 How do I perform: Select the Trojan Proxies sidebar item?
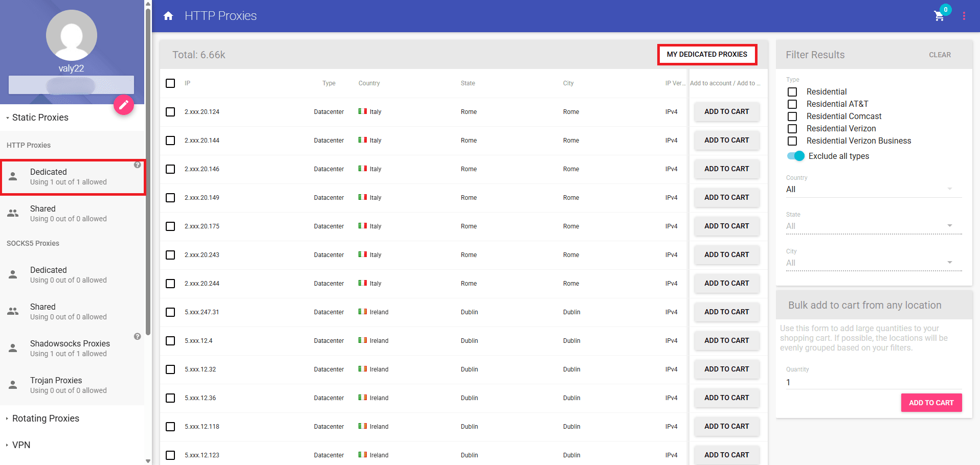(x=56, y=384)
